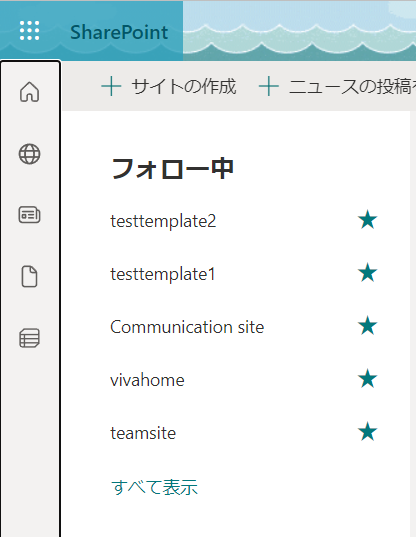
Task: Toggle follow star for teamsite
Action: 367,432
